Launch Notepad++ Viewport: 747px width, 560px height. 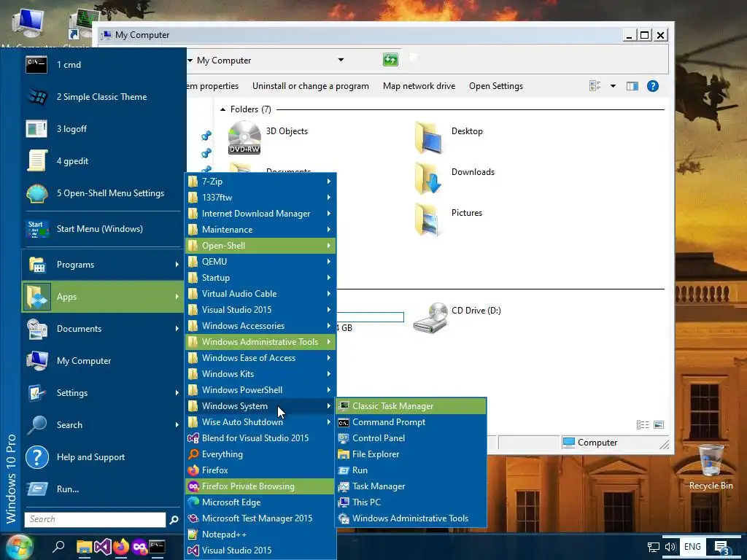260,534
